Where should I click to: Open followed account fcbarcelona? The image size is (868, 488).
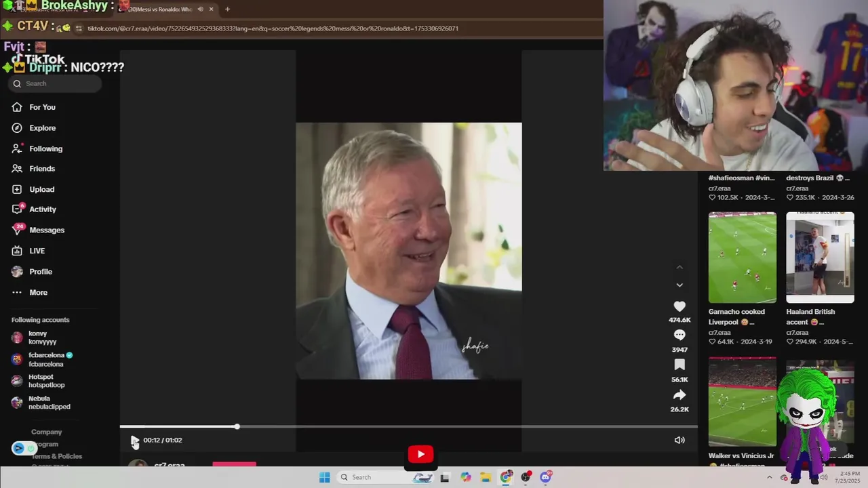click(x=45, y=359)
